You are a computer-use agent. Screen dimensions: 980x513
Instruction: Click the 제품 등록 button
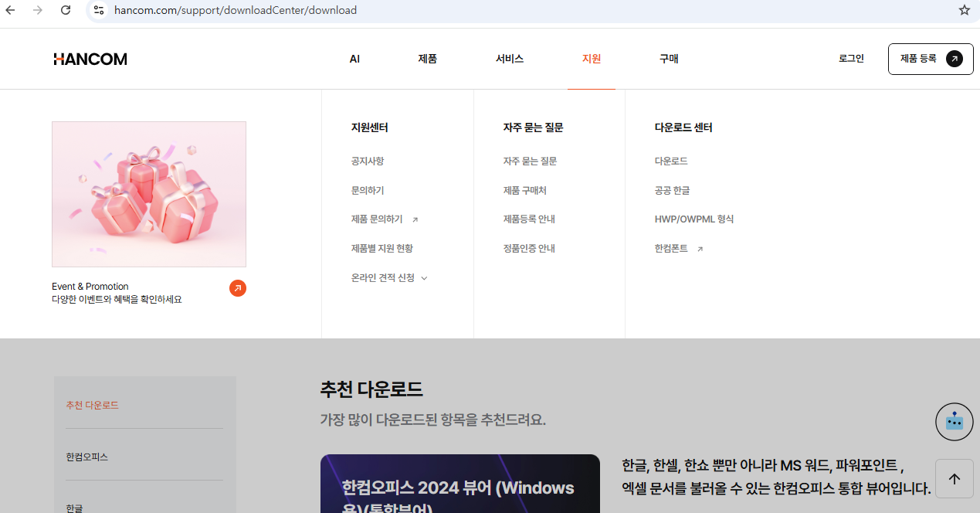tap(930, 59)
